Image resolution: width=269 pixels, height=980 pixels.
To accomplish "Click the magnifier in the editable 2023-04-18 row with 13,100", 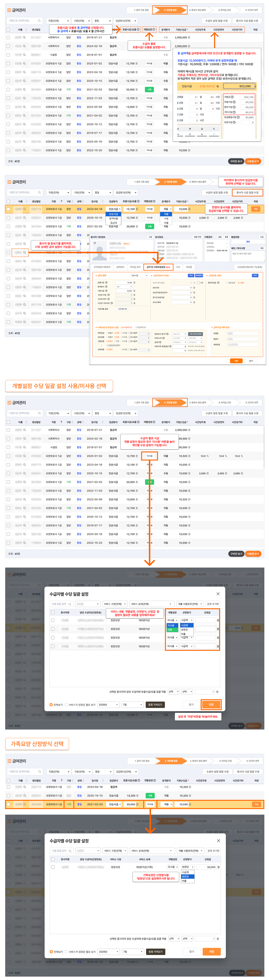I will coord(25,209).
